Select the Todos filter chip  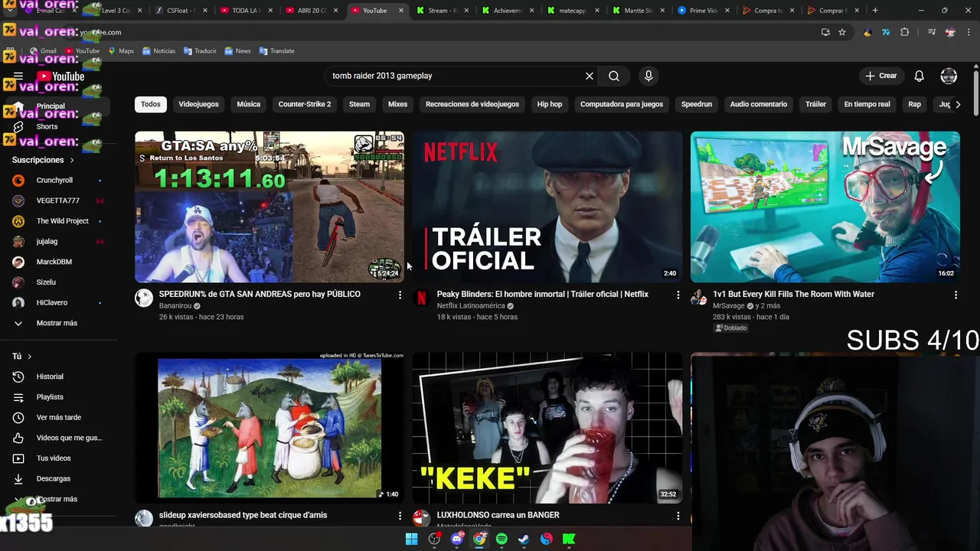coord(151,104)
